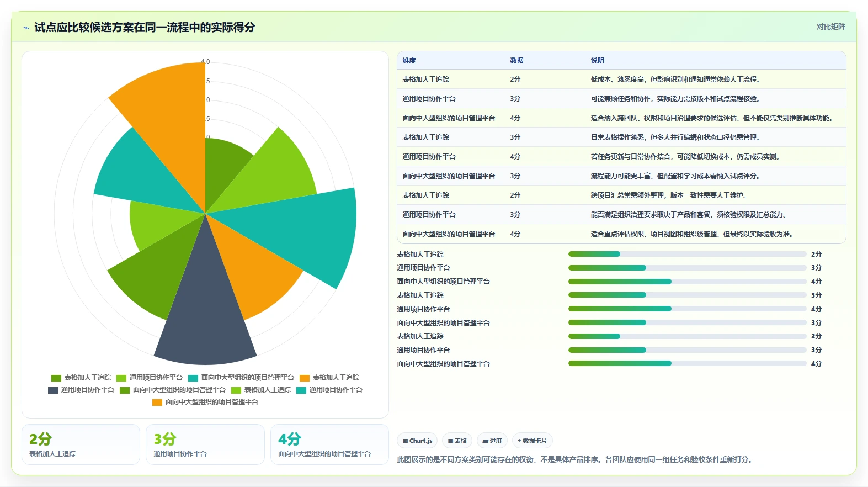Toggle the light green 通用项目协作平台 legend item

[150, 378]
